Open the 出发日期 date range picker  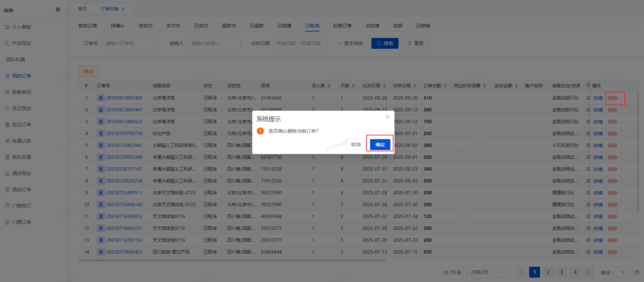[300, 43]
